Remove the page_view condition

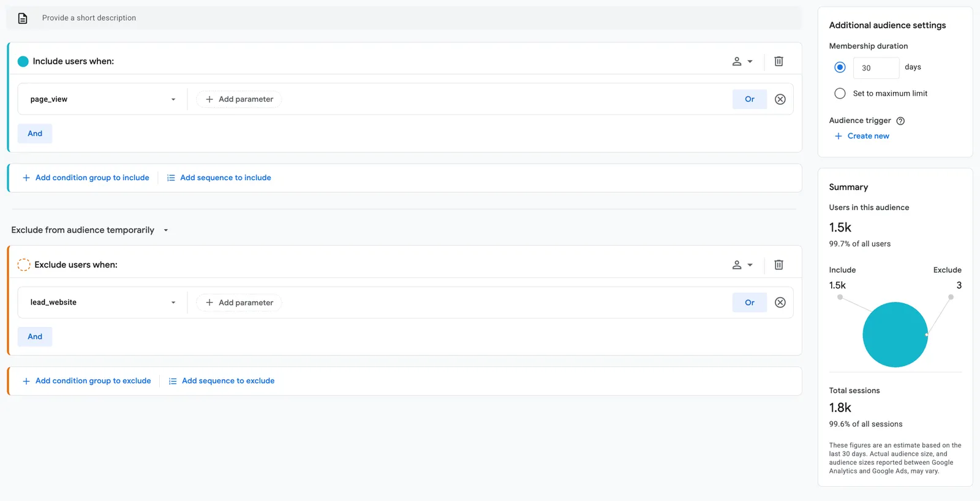(x=780, y=99)
